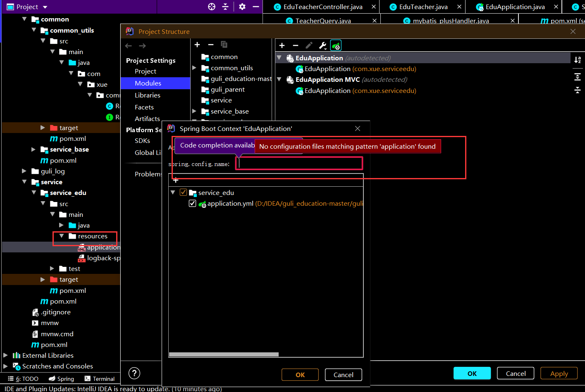Expand Scratches and Consoles node
Viewport: 585px width, 392px height.
click(x=5, y=366)
